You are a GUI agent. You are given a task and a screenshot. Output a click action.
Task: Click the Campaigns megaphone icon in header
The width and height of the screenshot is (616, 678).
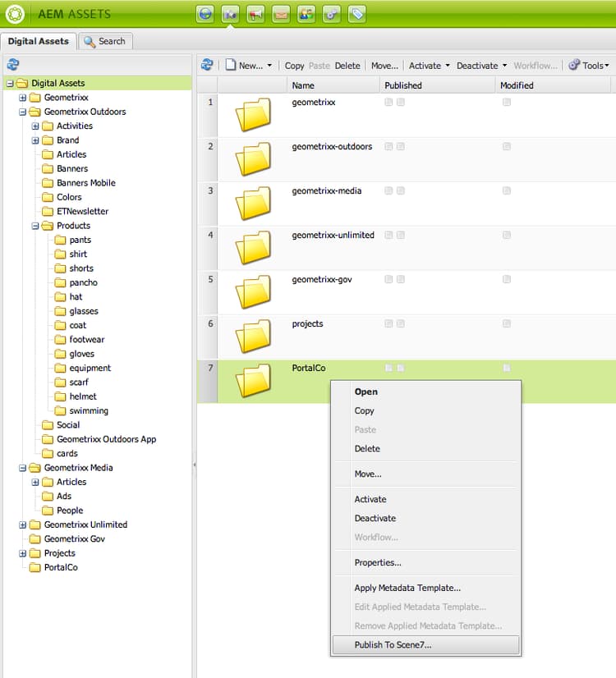point(255,14)
